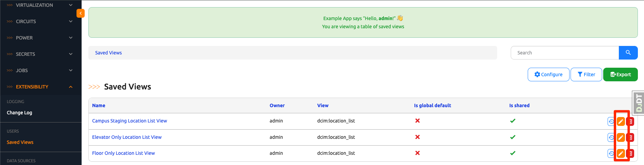Edit Campus Staging Location List View
Viewport: 644px width, 165px height.
pyautogui.click(x=621, y=121)
